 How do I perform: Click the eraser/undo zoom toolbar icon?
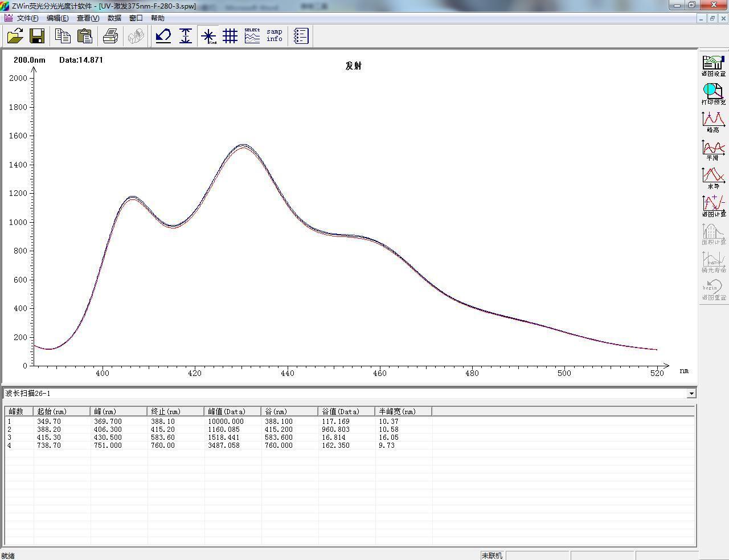point(163,36)
